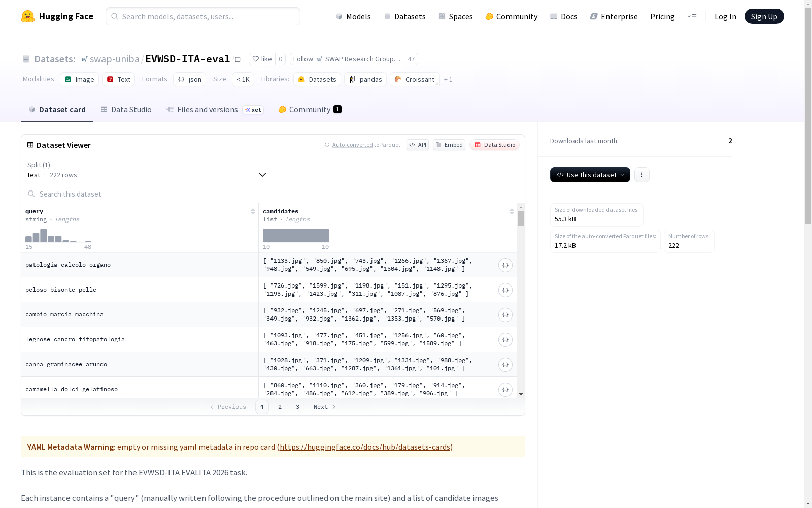This screenshot has height=508, width=812.
Task: Click the like count 0
Action: coord(280,59)
